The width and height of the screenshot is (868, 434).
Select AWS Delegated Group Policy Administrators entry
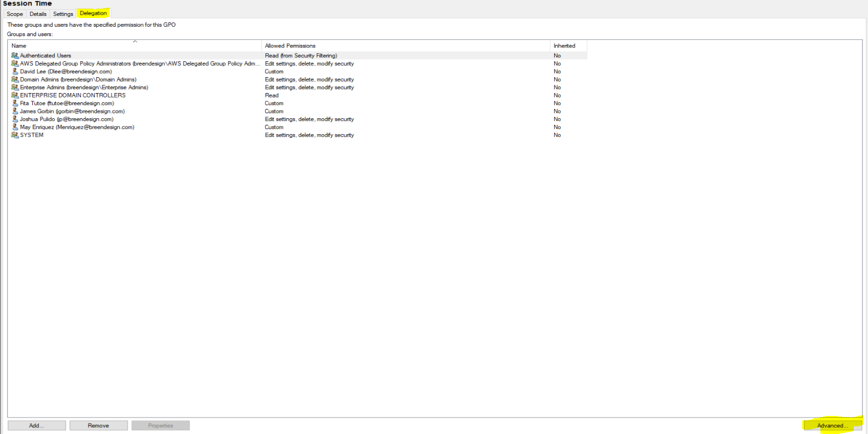point(140,63)
